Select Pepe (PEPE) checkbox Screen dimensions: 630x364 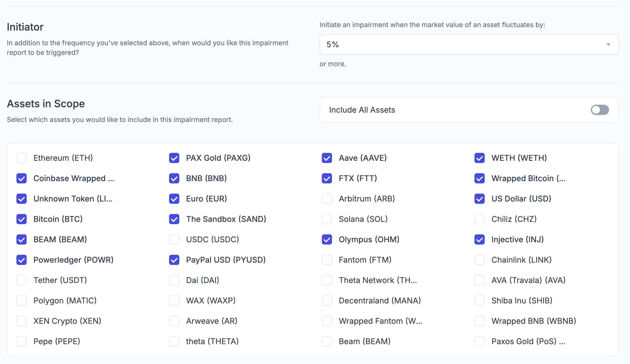22,341
